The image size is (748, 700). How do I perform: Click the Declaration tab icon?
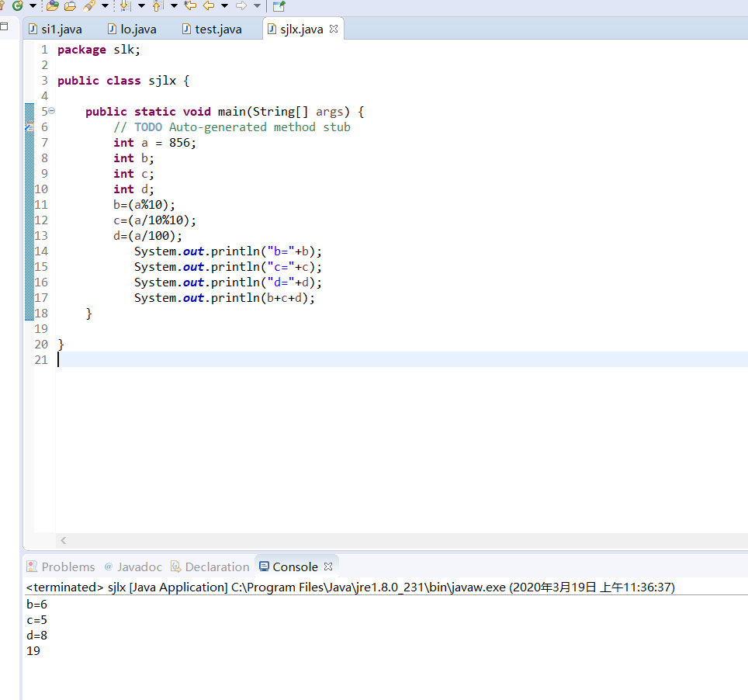pyautogui.click(x=176, y=567)
